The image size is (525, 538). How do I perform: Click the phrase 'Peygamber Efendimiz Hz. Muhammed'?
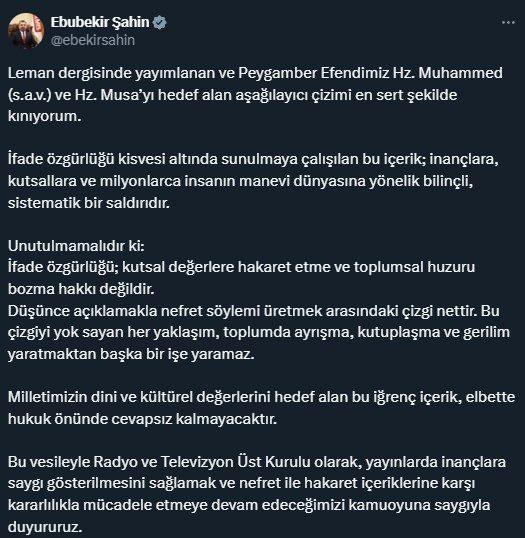(x=370, y=73)
